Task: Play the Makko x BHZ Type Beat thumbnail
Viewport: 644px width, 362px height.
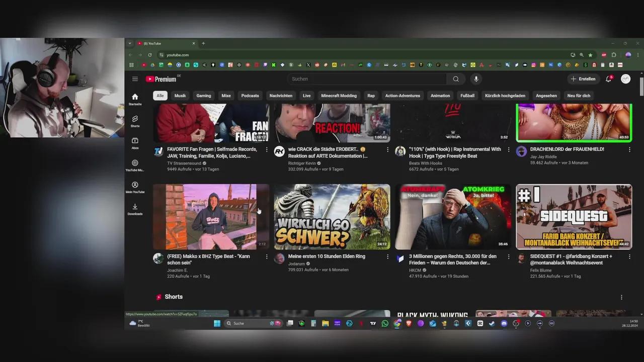Action: 211,216
